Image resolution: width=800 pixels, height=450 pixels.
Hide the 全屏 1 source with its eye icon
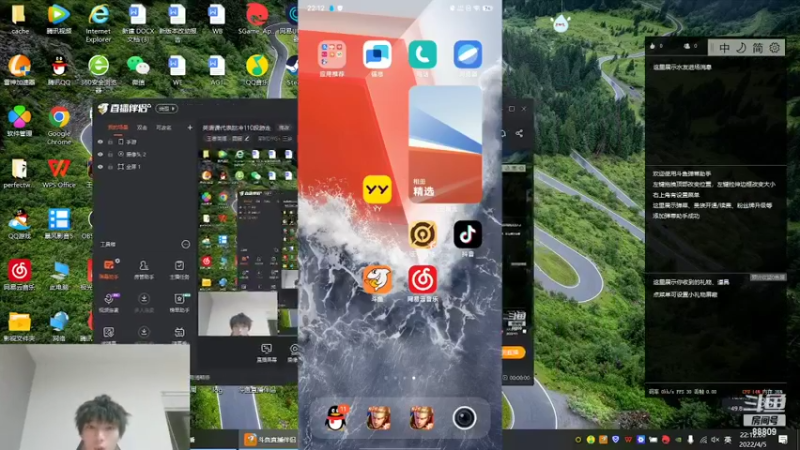tap(101, 167)
